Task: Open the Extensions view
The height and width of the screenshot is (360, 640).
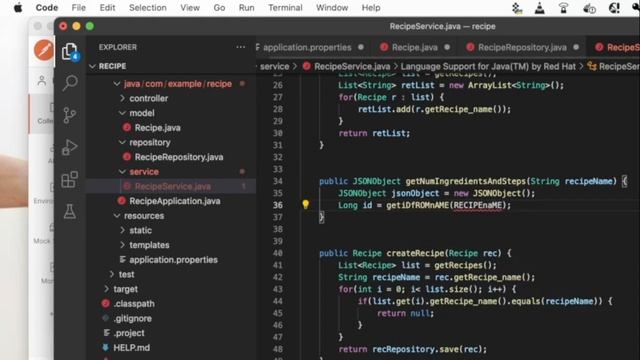Action: 70,180
